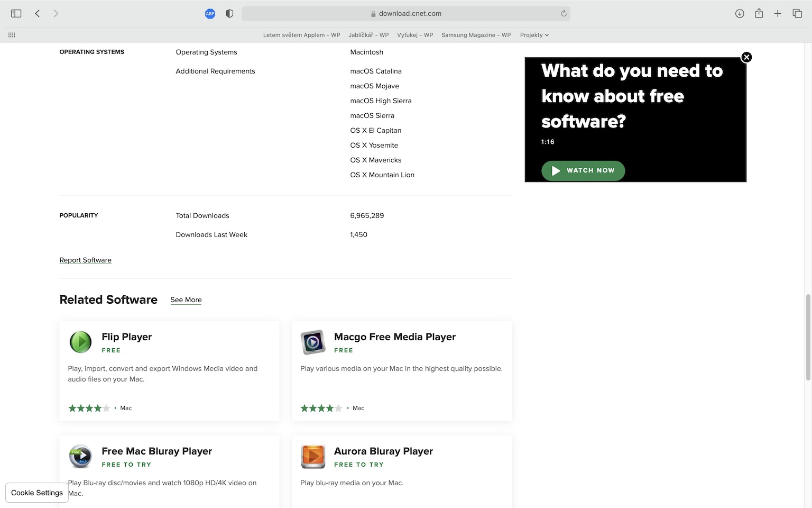Open a new tab
Viewport: 812px width, 508px height.
pos(778,14)
